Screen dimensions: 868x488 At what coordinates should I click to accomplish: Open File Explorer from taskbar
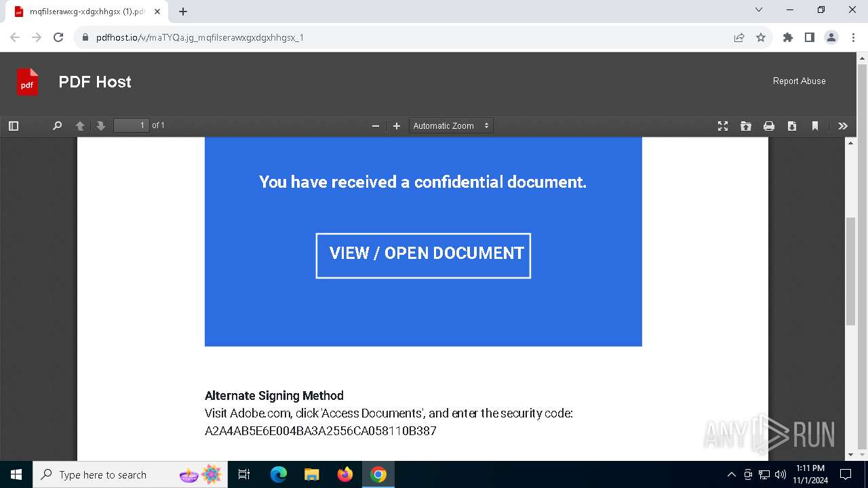click(311, 474)
